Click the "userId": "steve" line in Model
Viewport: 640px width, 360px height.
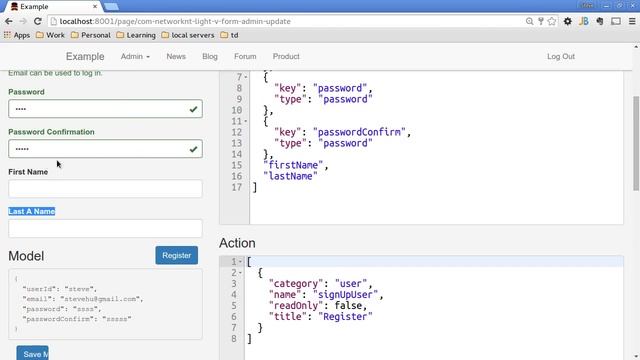[x=60, y=289]
